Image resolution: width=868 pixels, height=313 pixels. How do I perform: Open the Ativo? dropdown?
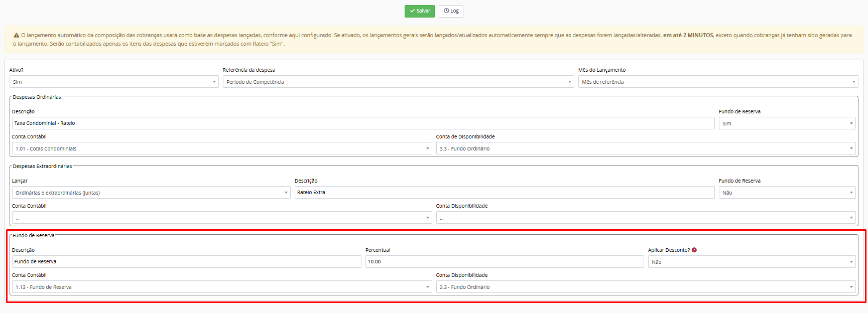(x=114, y=82)
